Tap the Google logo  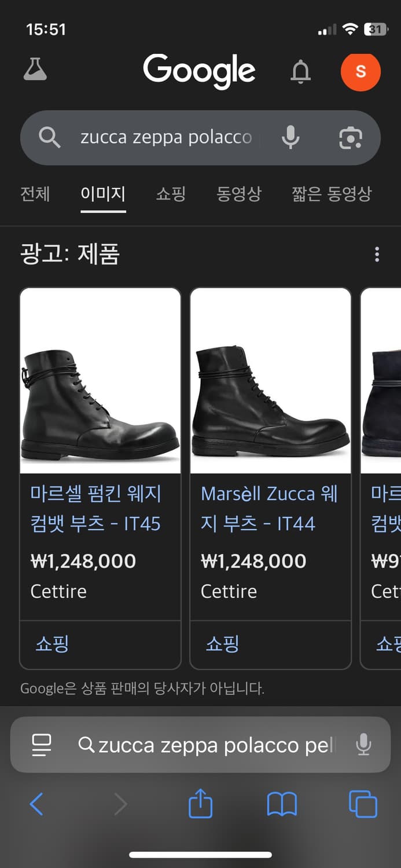(x=200, y=71)
